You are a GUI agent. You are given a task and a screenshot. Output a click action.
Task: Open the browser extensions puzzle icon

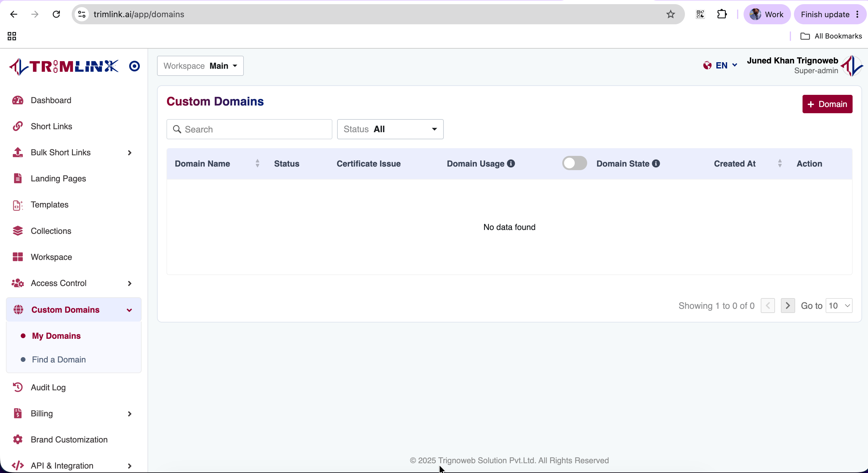pos(722,14)
